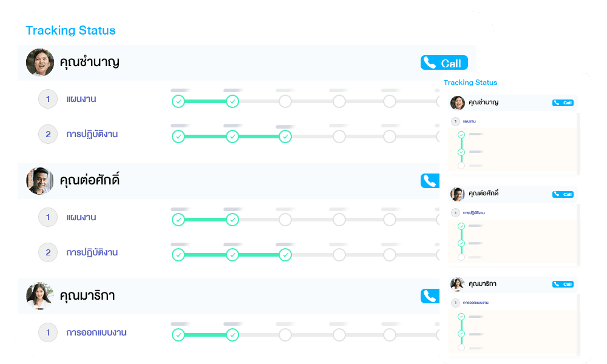
Task: Click the number 2 badge for คุณต่อศักดิ์'s การปฏิบัติงาน
Action: 48,252
